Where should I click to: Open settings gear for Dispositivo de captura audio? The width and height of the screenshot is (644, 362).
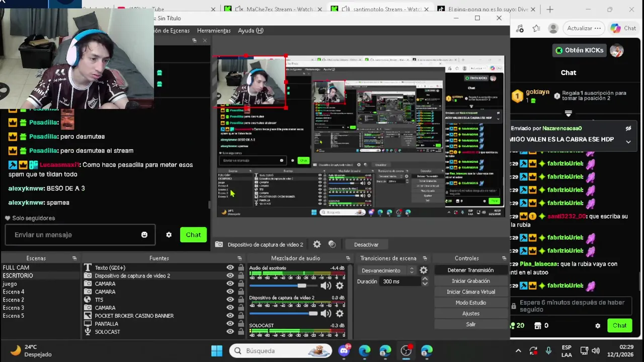340,313
